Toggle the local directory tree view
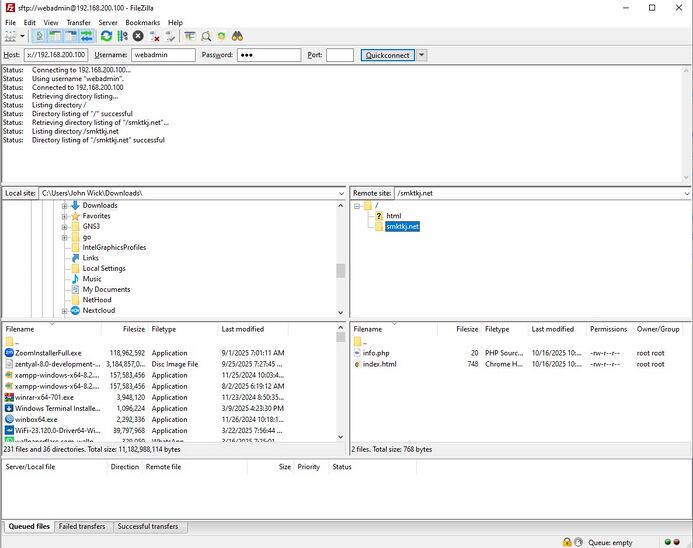The image size is (693, 548). point(56,36)
